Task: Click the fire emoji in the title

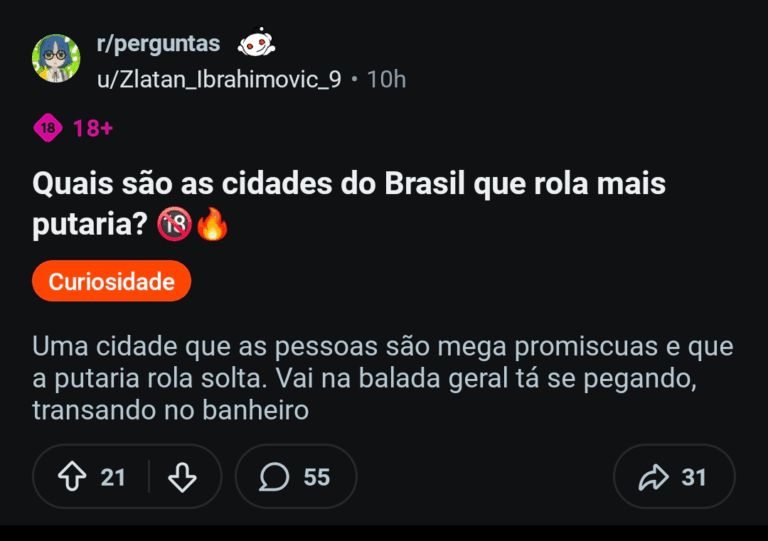Action: (212, 226)
